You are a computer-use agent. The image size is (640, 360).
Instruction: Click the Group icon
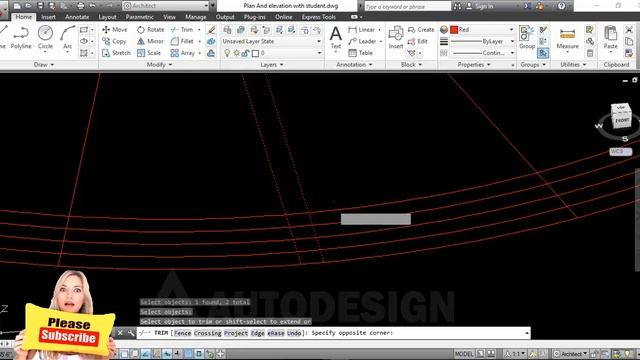[x=527, y=37]
